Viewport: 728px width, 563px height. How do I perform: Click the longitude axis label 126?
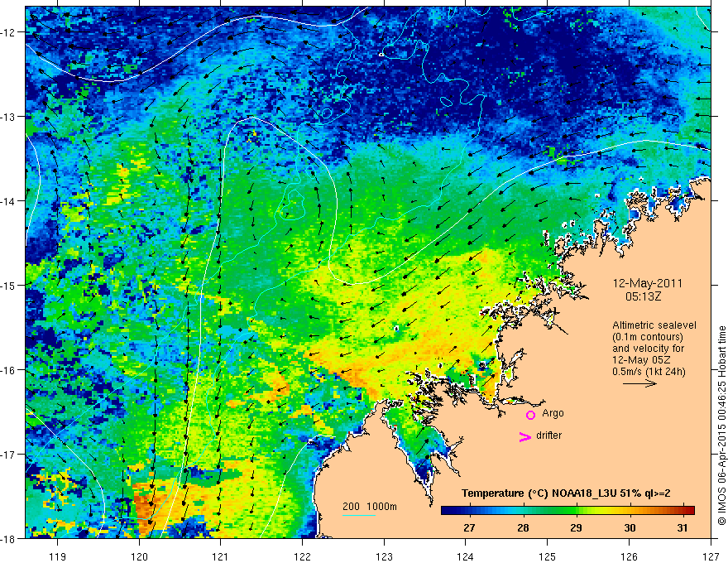(x=629, y=556)
